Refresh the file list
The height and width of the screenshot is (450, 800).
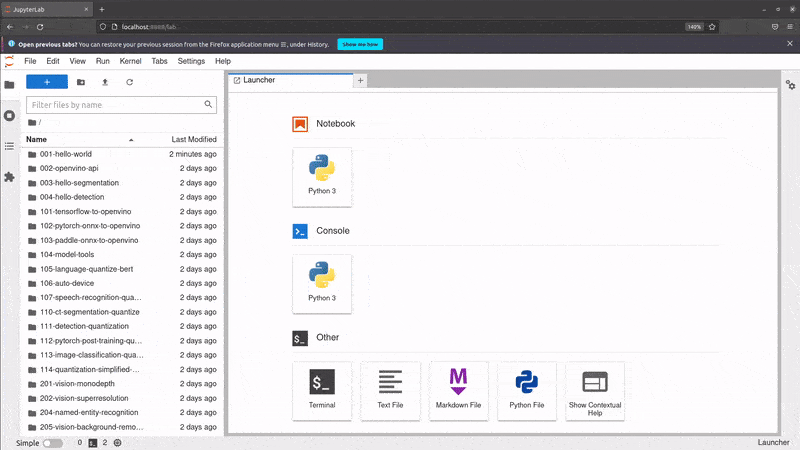point(130,82)
